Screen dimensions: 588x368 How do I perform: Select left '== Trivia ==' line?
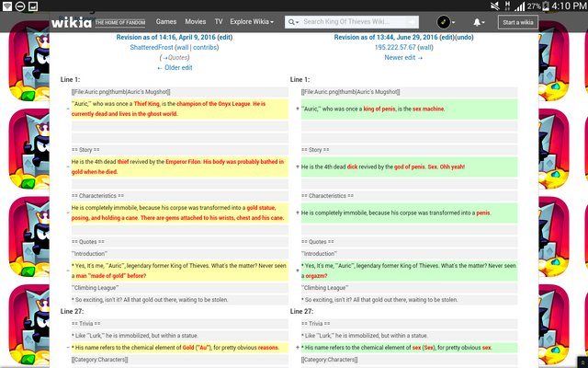180,323
